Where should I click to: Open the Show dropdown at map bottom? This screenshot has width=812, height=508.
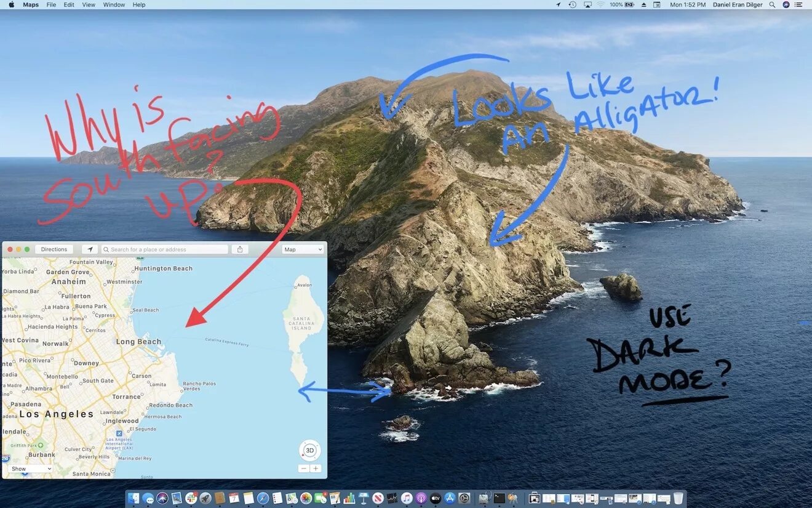click(x=30, y=469)
